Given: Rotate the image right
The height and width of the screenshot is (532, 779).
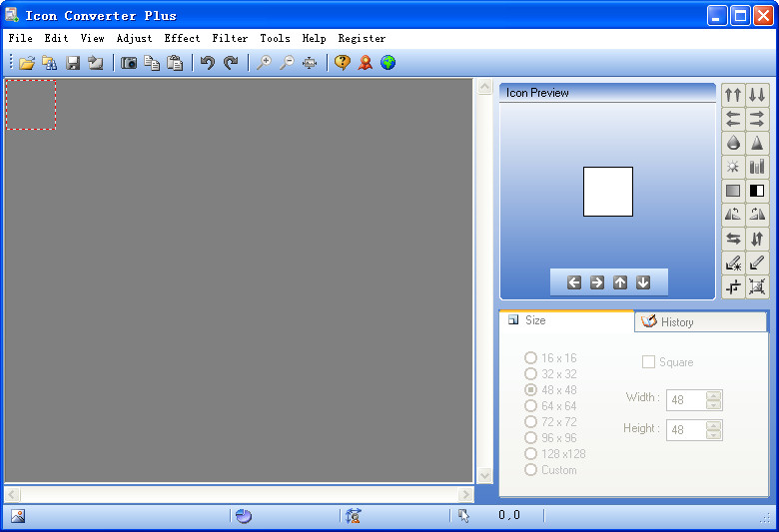Looking at the screenshot, I should tap(757, 215).
